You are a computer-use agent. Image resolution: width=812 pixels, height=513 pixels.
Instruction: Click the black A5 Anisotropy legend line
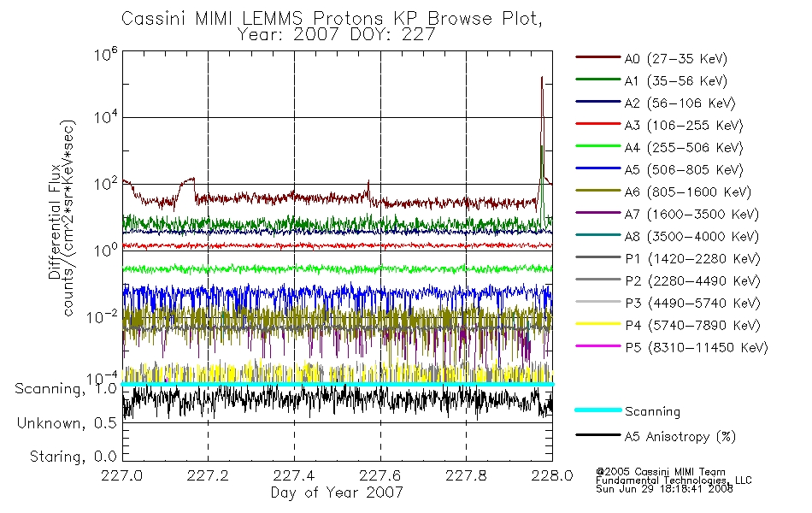tap(598, 434)
